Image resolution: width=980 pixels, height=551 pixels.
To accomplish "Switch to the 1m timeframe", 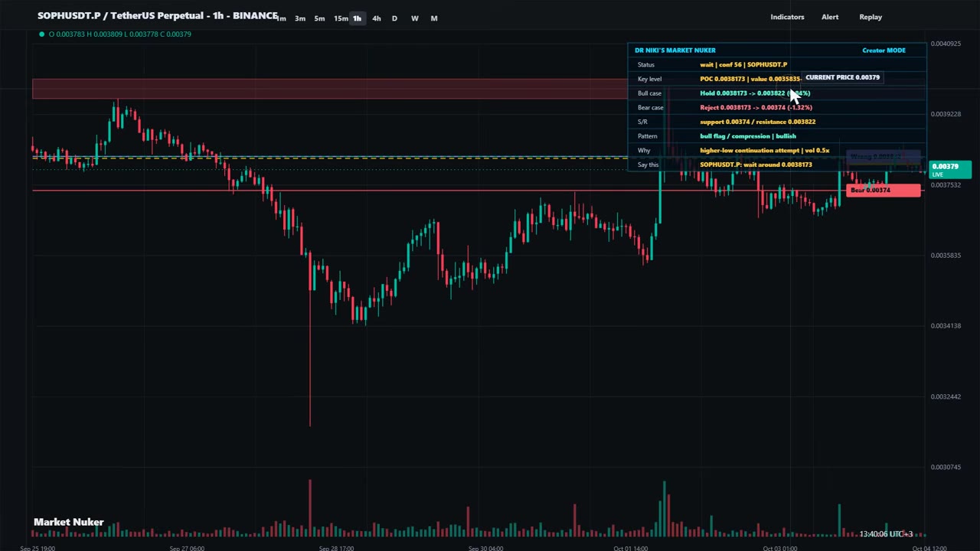I will (281, 18).
